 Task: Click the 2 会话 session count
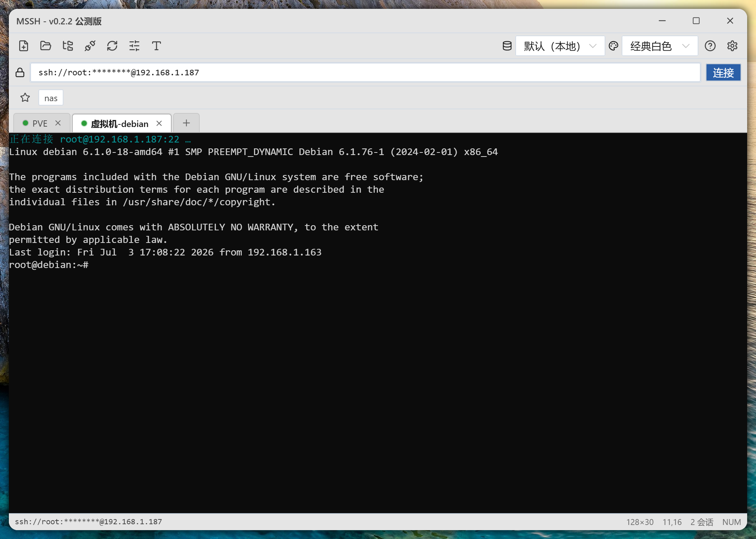[x=702, y=522]
